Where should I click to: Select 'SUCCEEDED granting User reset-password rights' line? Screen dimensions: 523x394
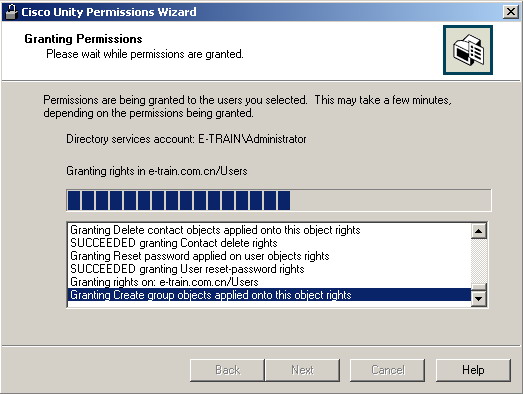[x=269, y=269]
